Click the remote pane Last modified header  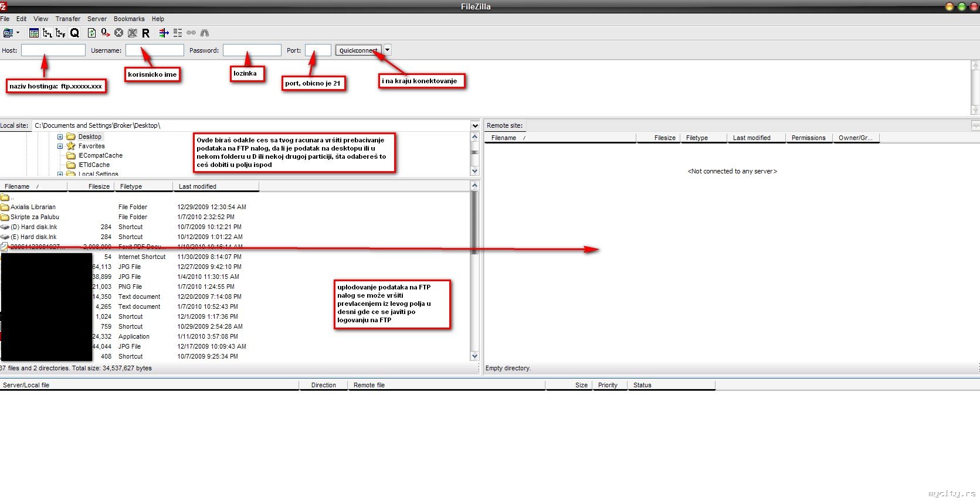[757, 138]
